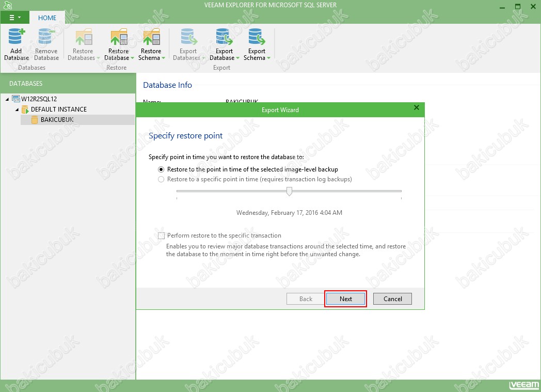
Task: Click the Next button in Export Wizard
Action: (346, 299)
